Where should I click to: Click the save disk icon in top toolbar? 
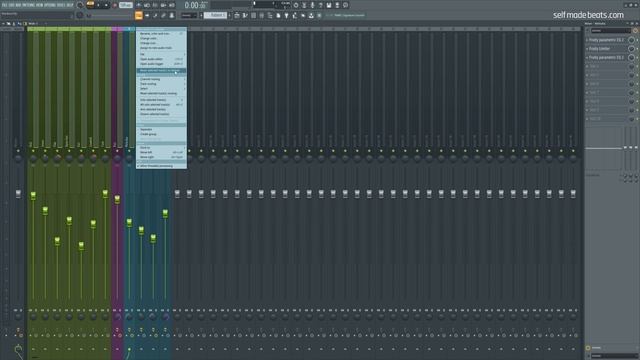point(329,5)
